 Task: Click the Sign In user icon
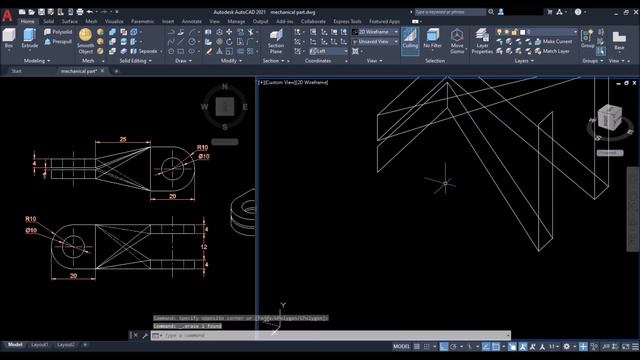point(501,12)
